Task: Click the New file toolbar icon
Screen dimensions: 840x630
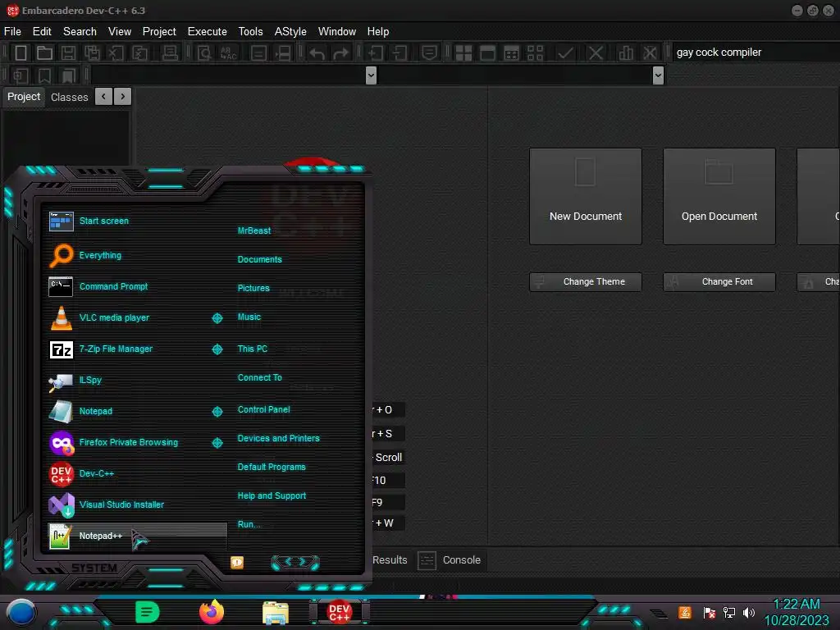Action: point(21,52)
